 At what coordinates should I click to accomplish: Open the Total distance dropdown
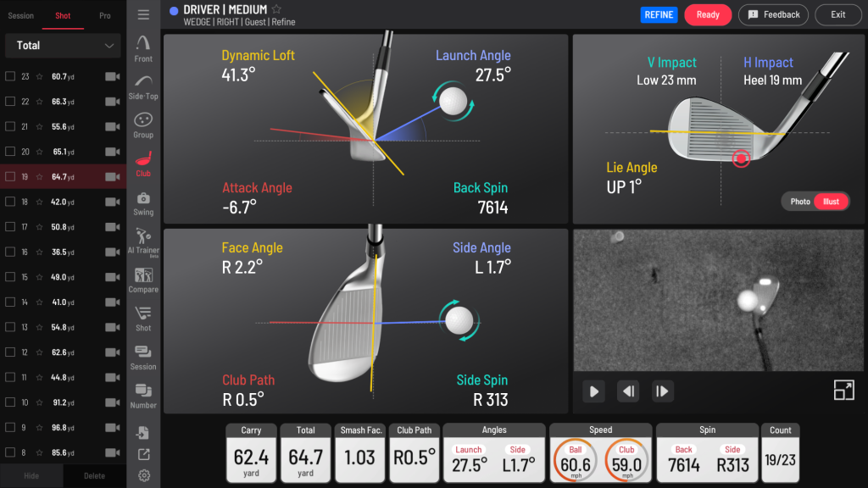coord(63,46)
